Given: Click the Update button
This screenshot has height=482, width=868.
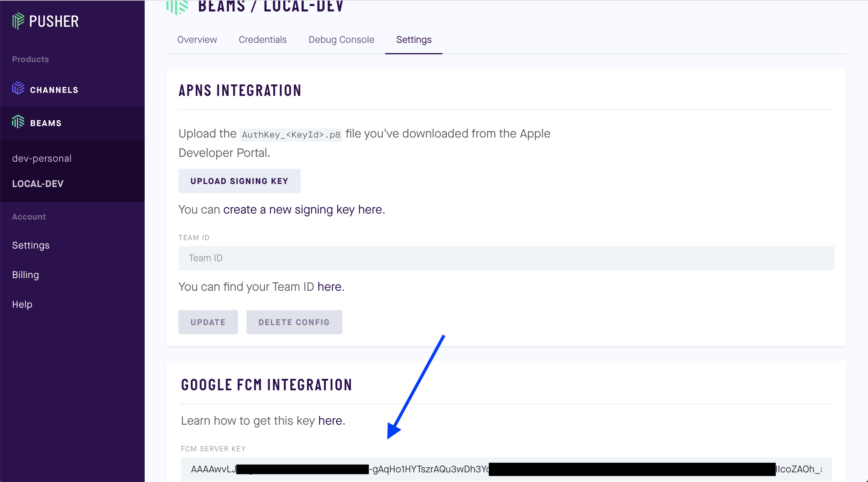Looking at the screenshot, I should 208,322.
